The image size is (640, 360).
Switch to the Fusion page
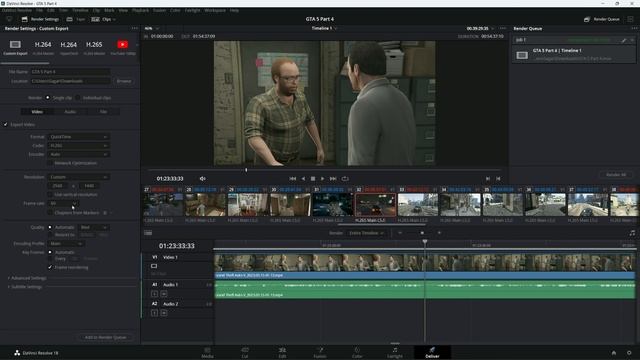point(320,353)
